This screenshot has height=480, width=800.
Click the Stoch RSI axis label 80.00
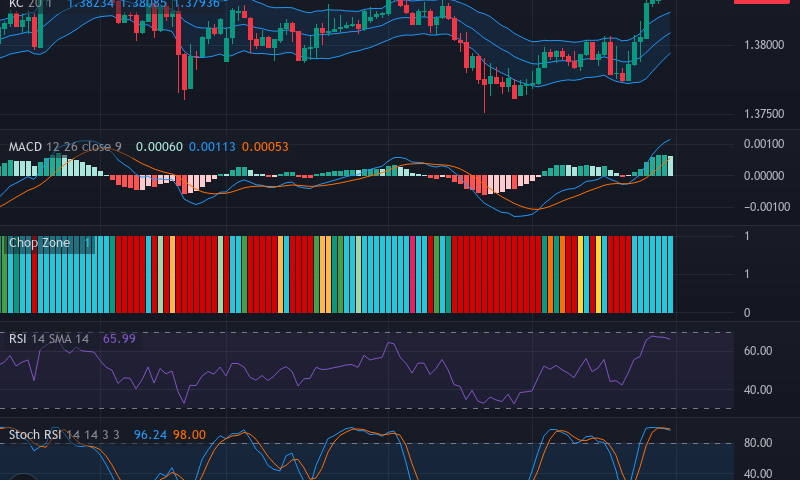[758, 443]
